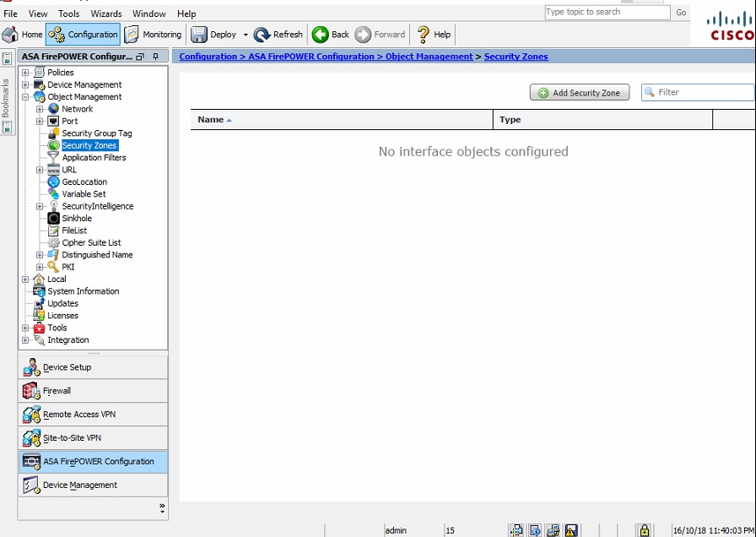Open the Configuration view in the toolbar
Screen dimensions: 756x537
[x=82, y=35]
